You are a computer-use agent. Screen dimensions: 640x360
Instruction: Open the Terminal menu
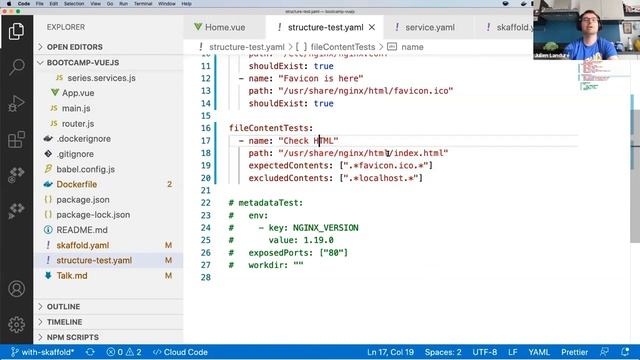[143, 4]
